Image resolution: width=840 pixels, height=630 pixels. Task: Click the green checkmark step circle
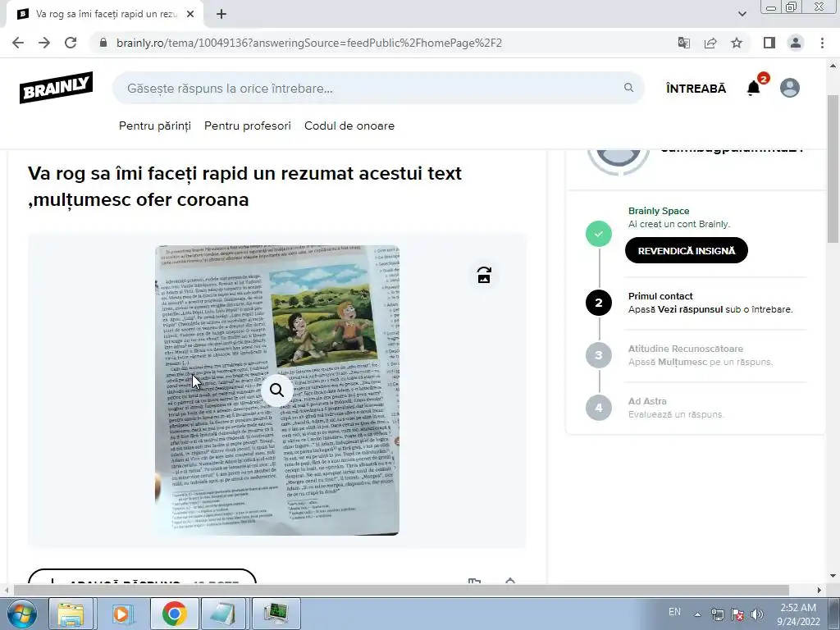coord(598,234)
